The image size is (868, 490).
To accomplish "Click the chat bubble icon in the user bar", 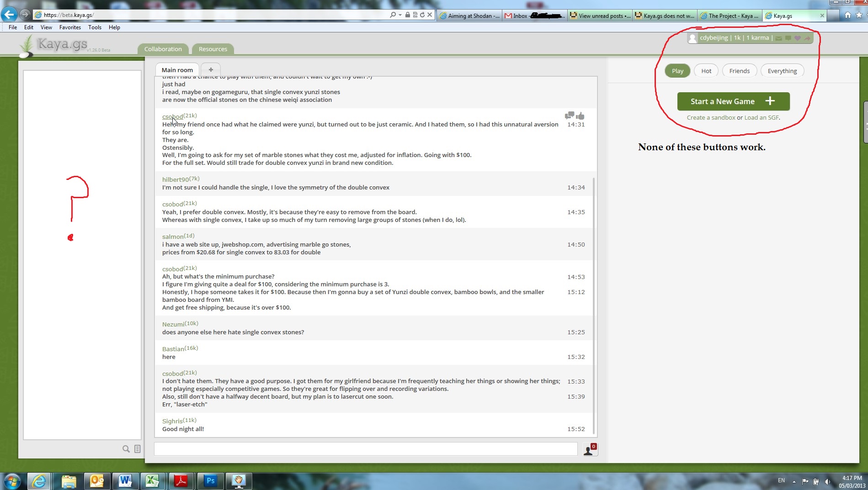I will click(x=789, y=38).
